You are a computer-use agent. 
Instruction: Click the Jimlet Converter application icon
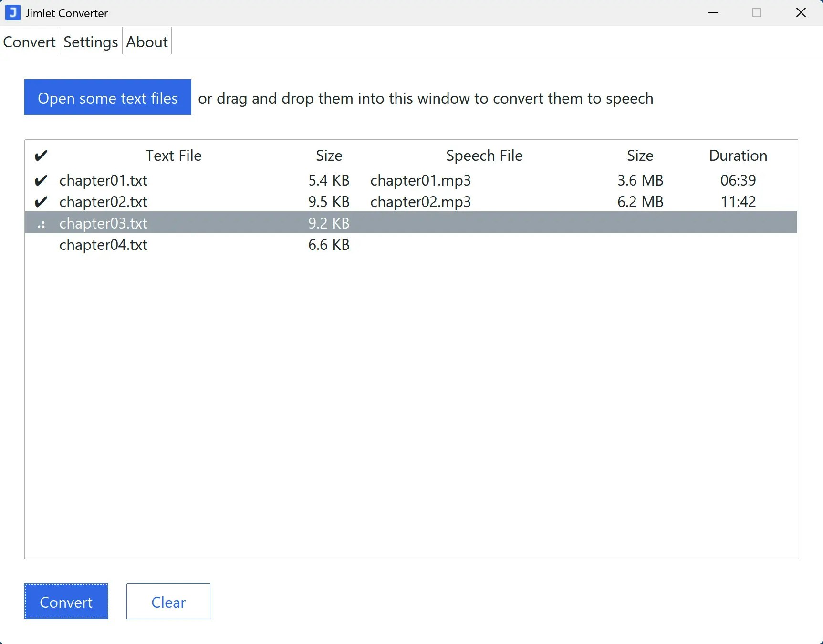pyautogui.click(x=12, y=12)
